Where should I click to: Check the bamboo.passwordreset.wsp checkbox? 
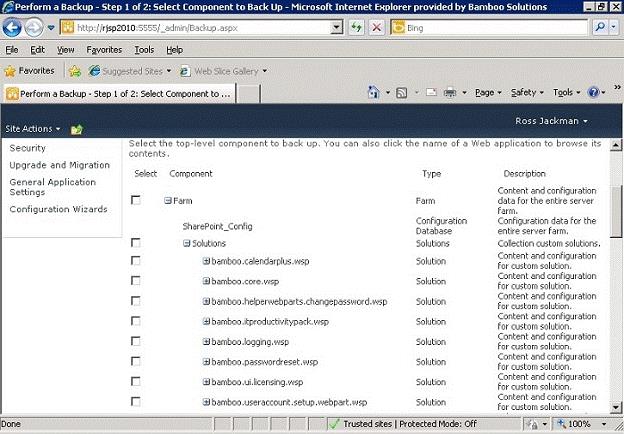point(136,361)
